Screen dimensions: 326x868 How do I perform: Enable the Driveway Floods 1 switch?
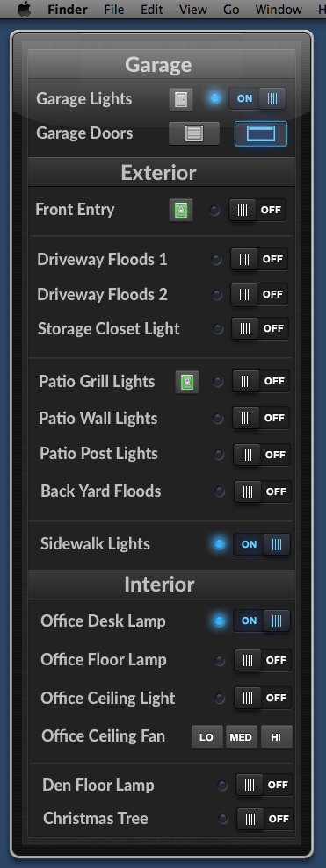[x=259, y=259]
